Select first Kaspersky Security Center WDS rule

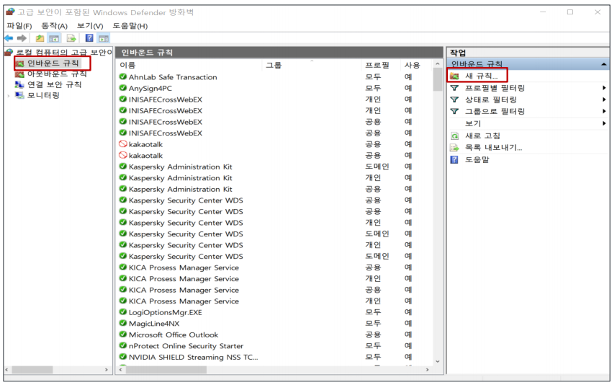tap(186, 200)
